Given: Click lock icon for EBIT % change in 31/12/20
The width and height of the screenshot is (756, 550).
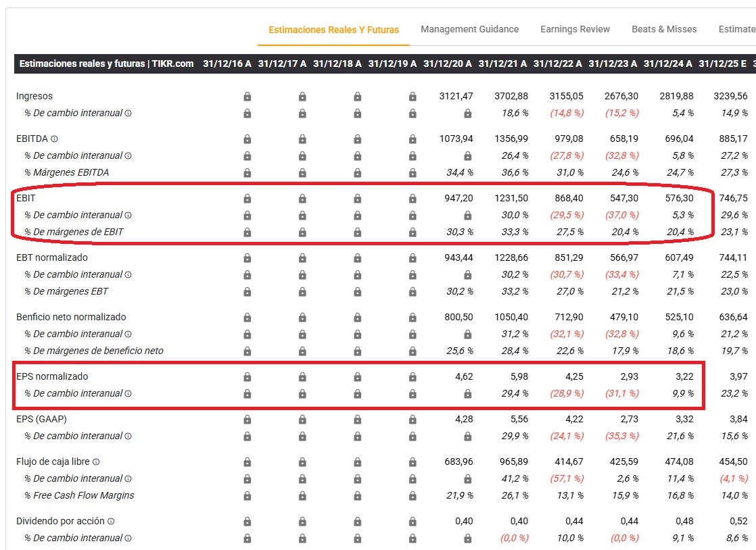Looking at the screenshot, I should [x=467, y=216].
